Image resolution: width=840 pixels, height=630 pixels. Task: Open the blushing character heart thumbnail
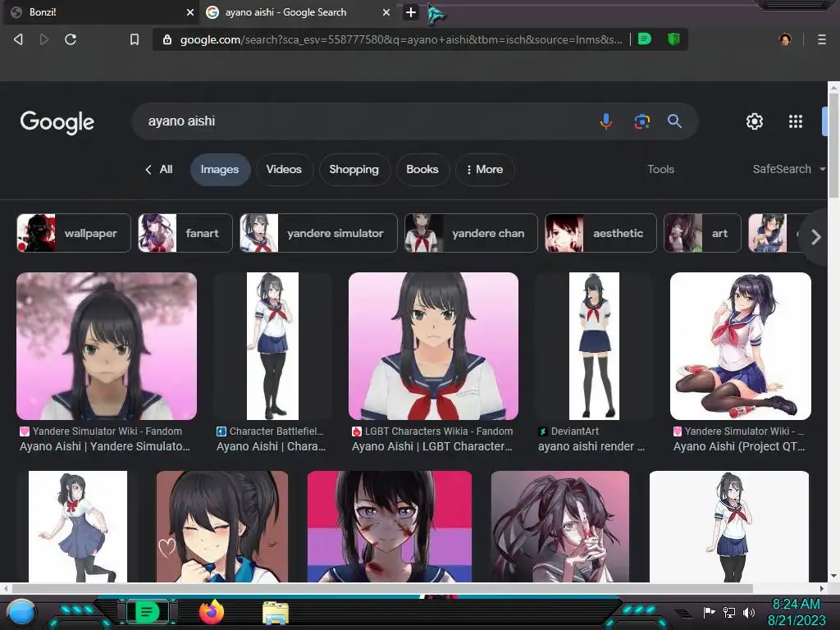[x=221, y=527]
